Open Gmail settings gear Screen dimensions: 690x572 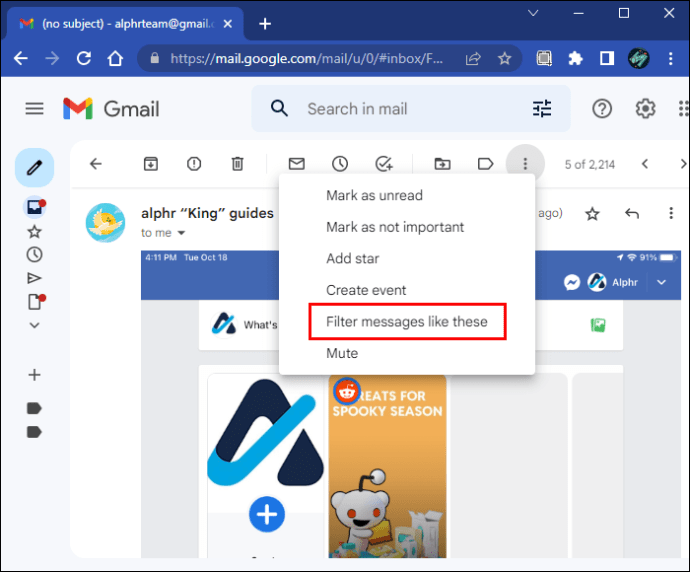[x=645, y=108]
